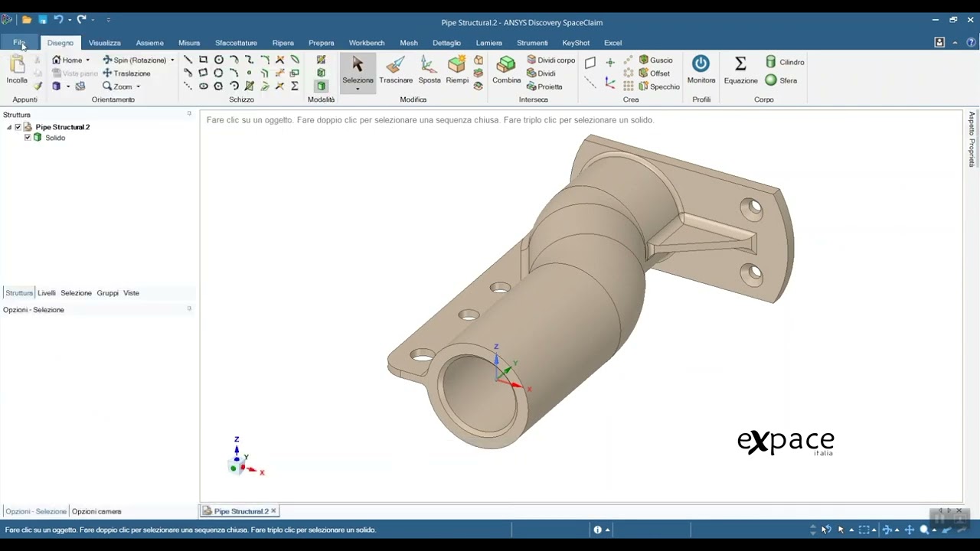
Task: Open the Redo dropdown arrow in title bar
Action: [x=93, y=20]
